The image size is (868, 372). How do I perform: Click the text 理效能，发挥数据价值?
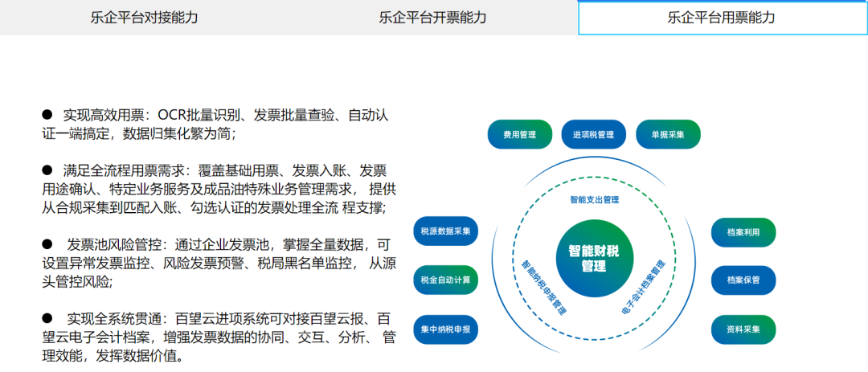coord(112,356)
